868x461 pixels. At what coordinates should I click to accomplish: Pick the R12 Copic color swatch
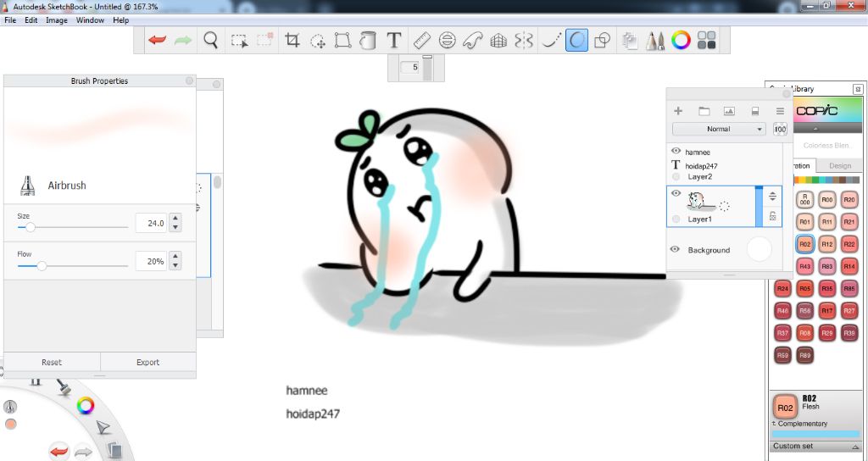827,243
